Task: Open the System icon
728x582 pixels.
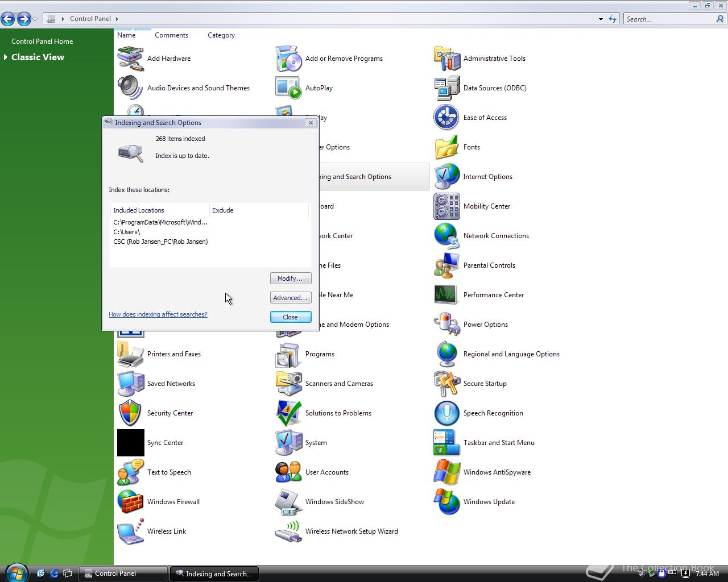Action: 288,443
